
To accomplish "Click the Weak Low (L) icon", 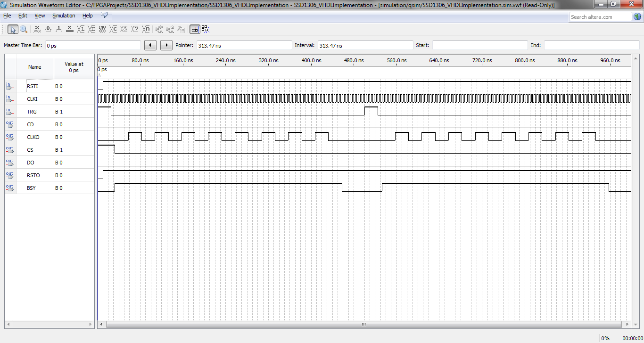I will point(81,29).
